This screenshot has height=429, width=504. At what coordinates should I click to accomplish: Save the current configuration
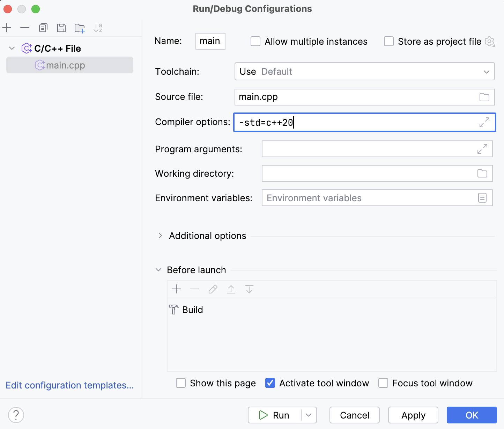point(61,28)
